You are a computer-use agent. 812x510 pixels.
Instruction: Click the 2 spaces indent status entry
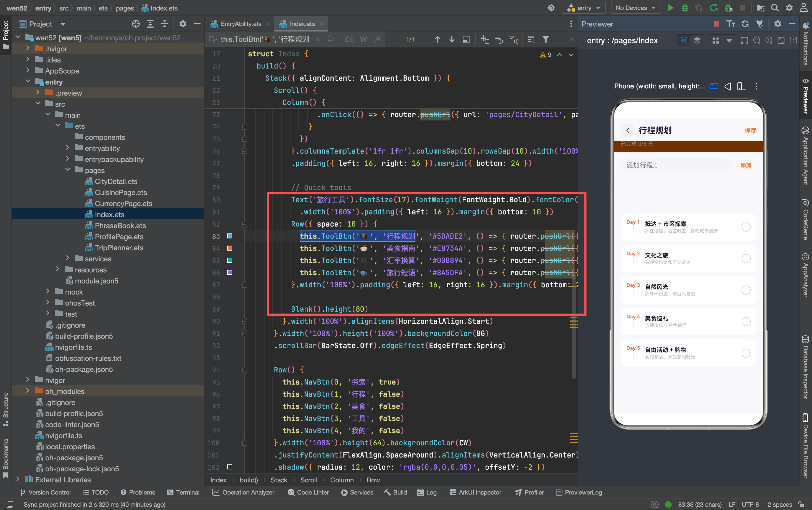click(x=780, y=504)
